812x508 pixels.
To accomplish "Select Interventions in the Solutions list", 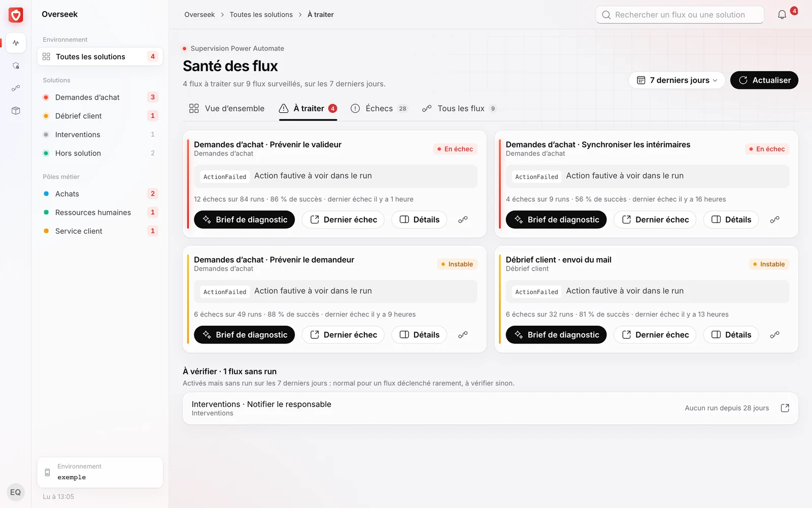I will point(100,135).
